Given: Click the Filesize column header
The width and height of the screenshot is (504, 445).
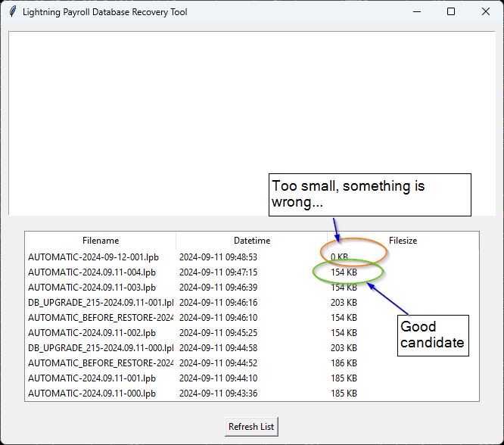Looking at the screenshot, I should (x=403, y=241).
